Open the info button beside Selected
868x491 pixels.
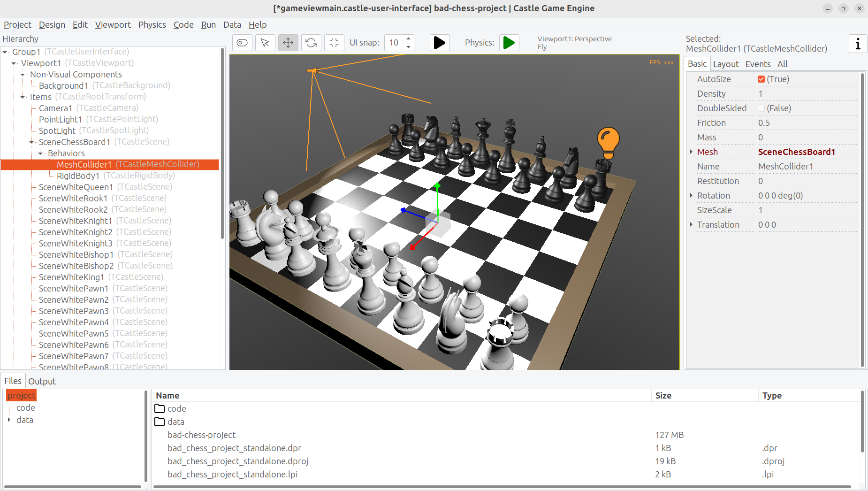point(858,44)
